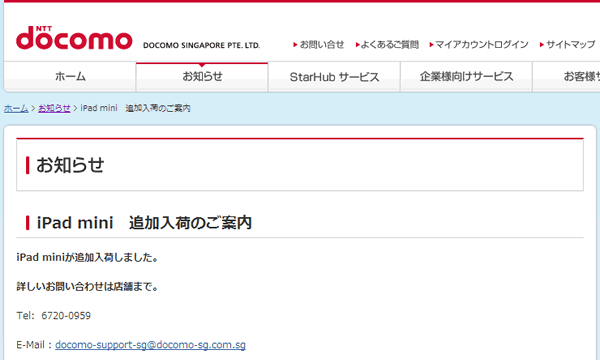600x360 pixels.
Task: Click the red arrow before お問い合せ
Action: click(x=295, y=45)
